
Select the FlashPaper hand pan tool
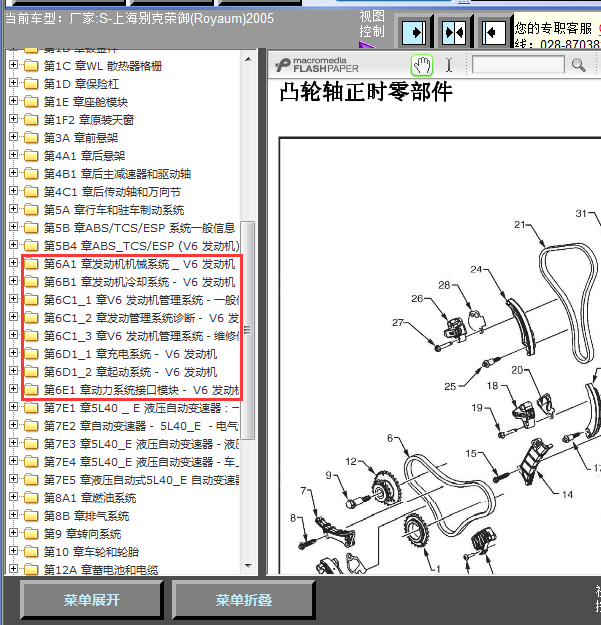[x=422, y=65]
